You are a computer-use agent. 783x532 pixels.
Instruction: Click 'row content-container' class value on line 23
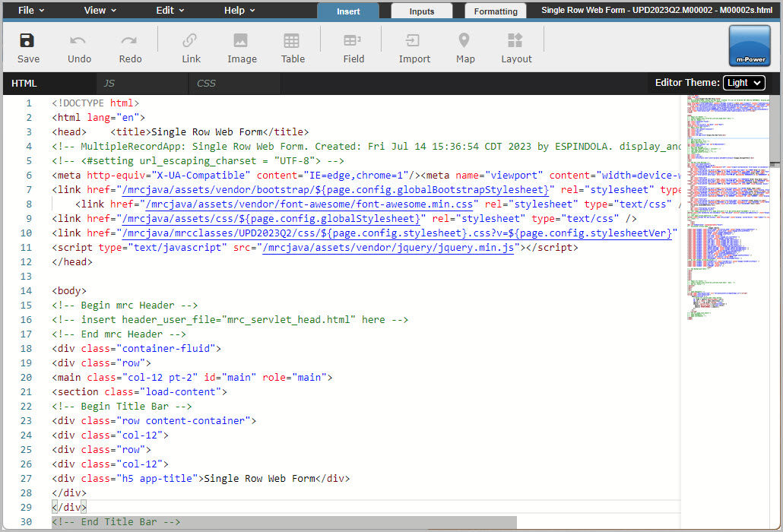tap(184, 421)
